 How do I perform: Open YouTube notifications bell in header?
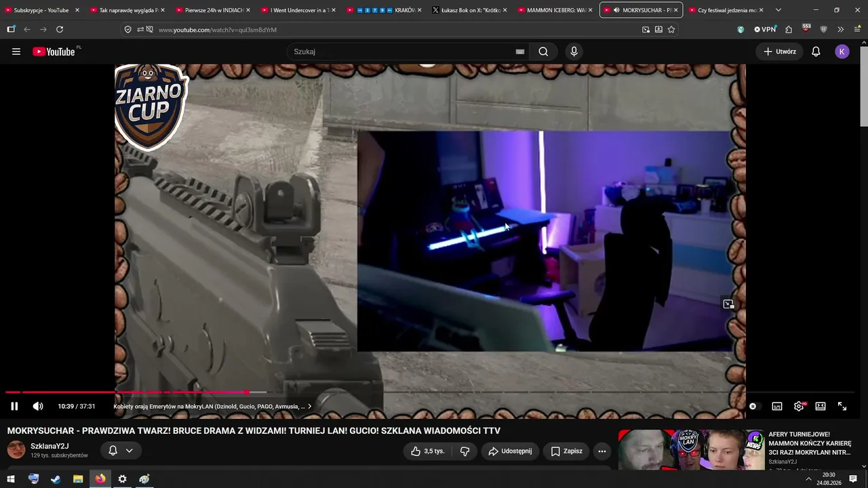click(x=816, y=52)
